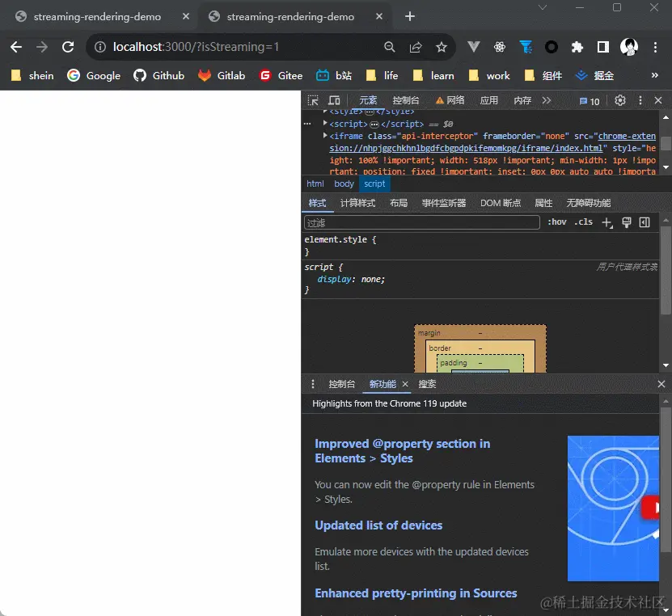Toggle the browser side panel
672x616 pixels.
[x=603, y=47]
